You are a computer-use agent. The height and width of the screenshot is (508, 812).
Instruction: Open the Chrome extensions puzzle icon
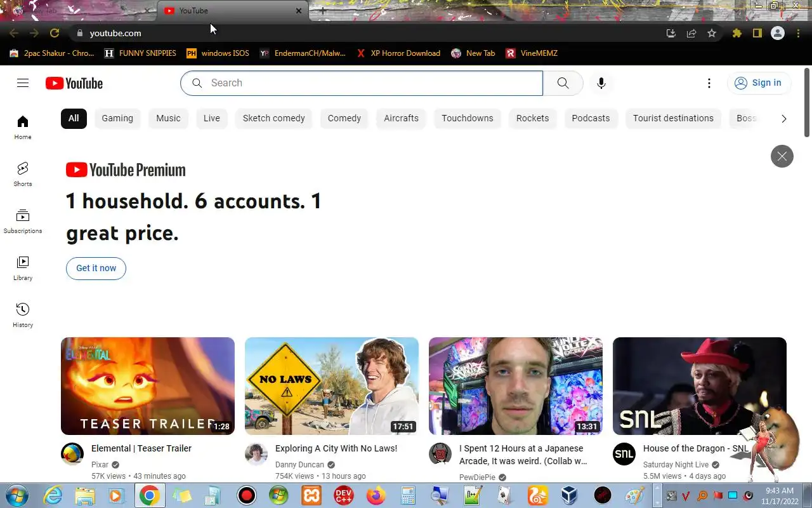(x=737, y=33)
